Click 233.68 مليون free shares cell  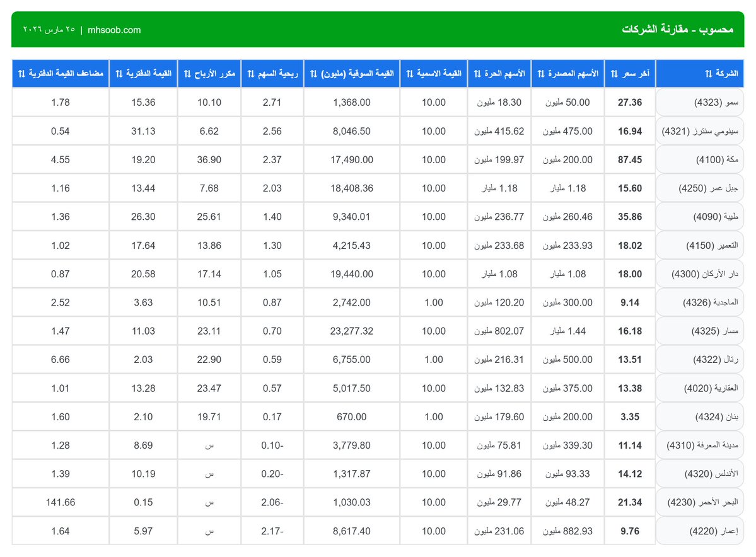[499, 245]
